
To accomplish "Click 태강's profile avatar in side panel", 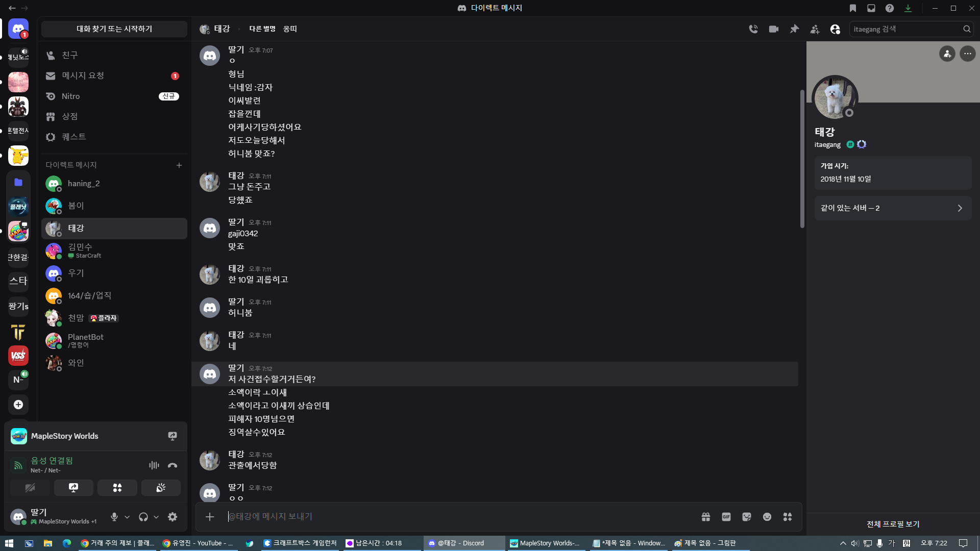I will [x=835, y=98].
